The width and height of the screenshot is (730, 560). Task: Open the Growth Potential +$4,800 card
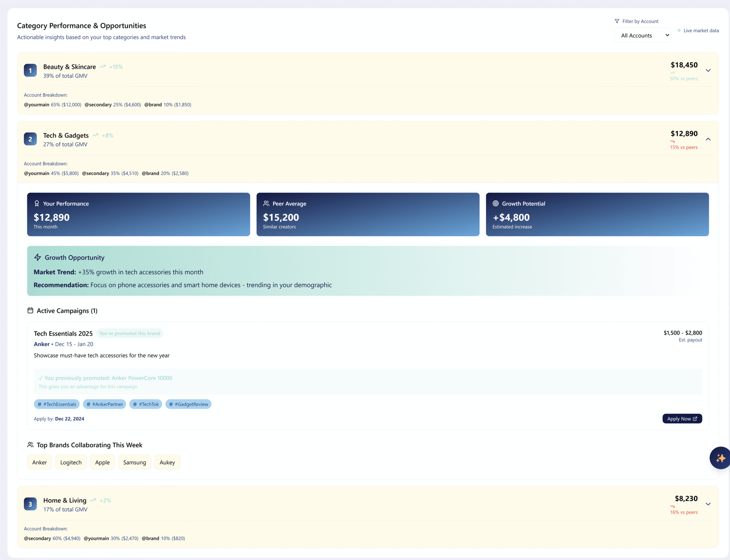pyautogui.click(x=597, y=214)
